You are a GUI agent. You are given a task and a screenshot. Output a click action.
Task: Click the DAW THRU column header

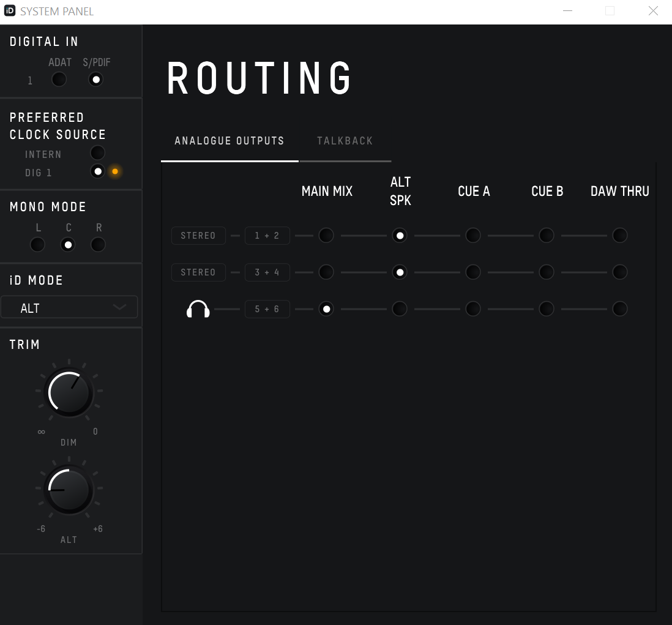620,191
